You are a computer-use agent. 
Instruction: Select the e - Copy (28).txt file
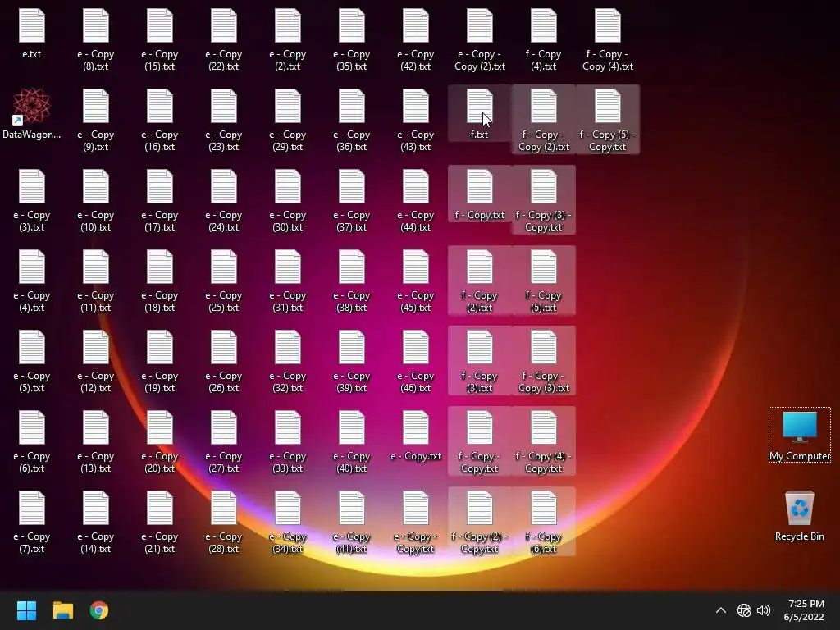(x=223, y=522)
